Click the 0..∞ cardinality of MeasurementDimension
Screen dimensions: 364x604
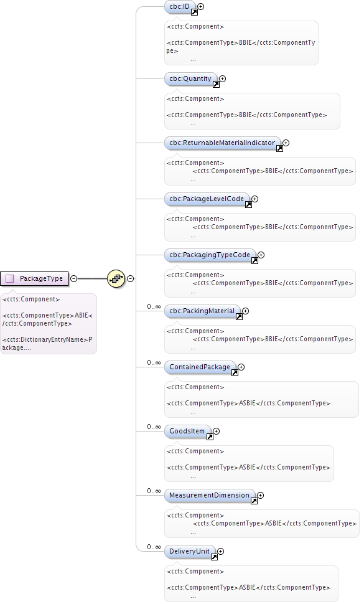click(154, 491)
